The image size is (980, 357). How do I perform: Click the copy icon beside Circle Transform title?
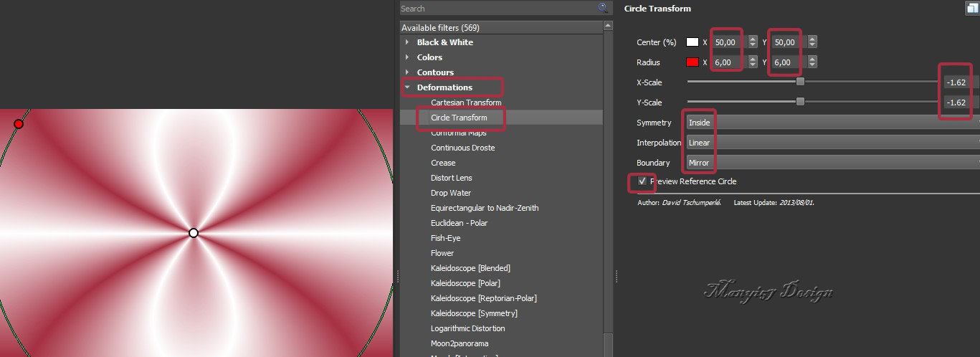[972, 9]
